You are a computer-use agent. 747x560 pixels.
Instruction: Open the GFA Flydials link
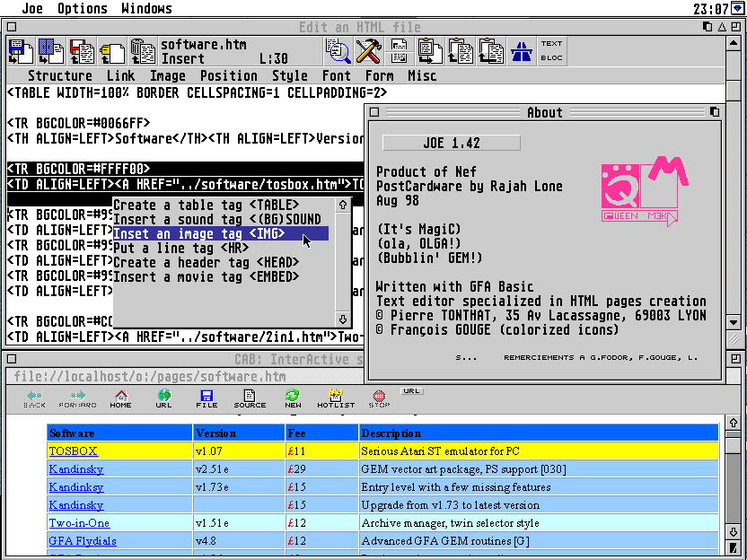click(x=83, y=541)
